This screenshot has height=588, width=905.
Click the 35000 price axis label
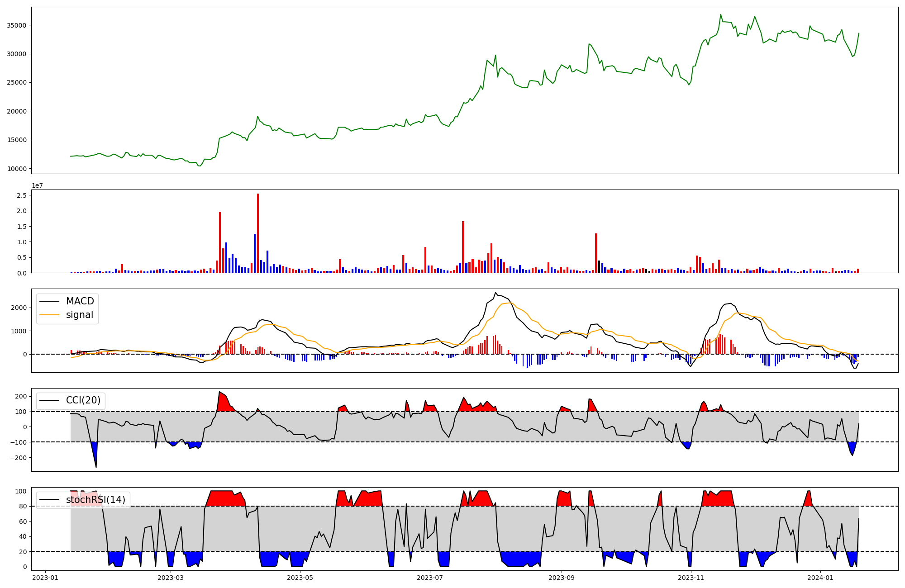(x=16, y=25)
